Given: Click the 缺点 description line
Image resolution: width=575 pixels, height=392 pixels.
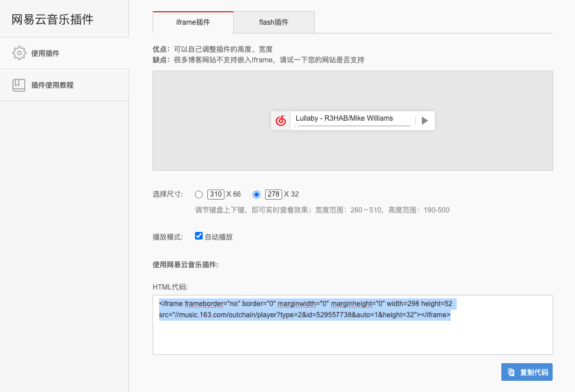Looking at the screenshot, I should click(x=259, y=59).
